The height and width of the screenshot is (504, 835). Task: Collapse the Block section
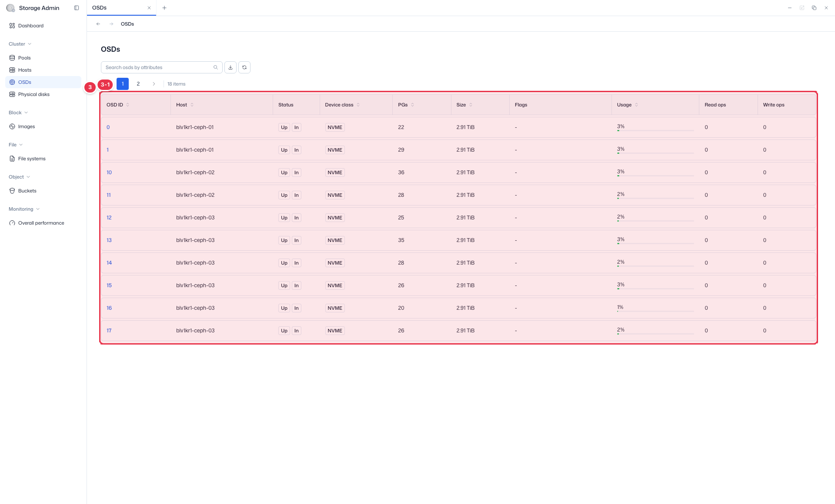pos(18,113)
